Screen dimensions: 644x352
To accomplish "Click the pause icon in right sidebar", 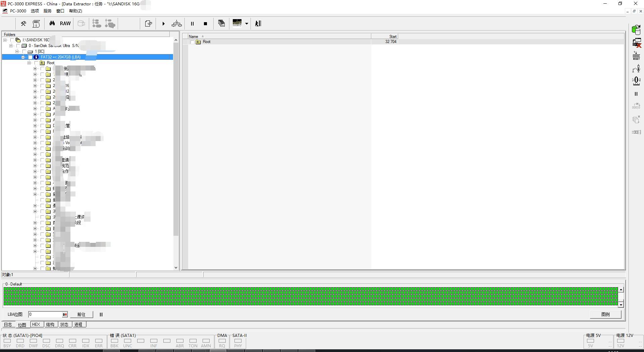I will 636,94.
